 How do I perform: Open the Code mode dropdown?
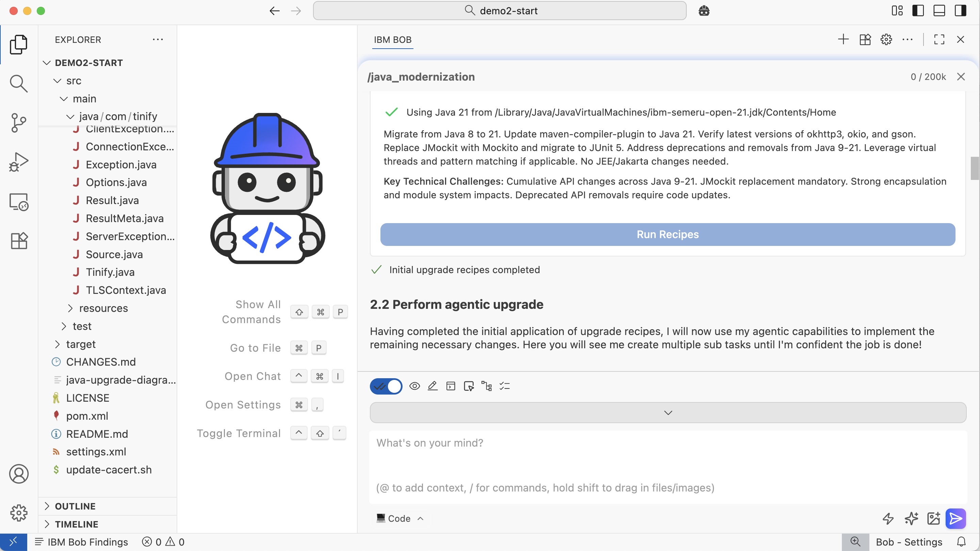click(399, 518)
